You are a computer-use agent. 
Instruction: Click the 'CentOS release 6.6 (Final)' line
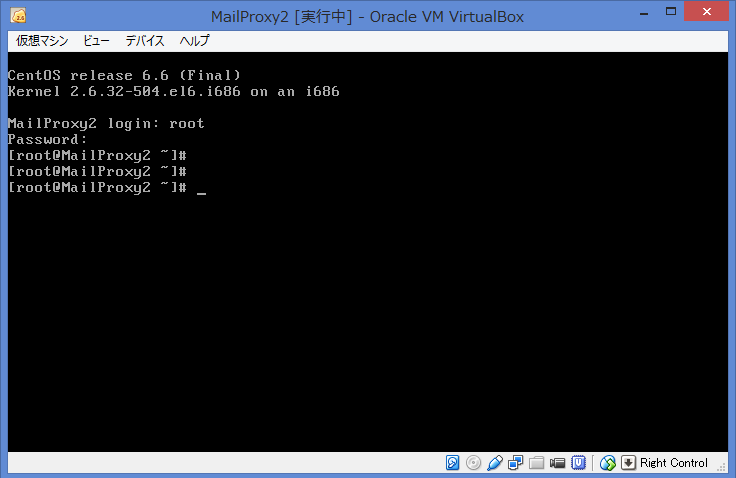(x=124, y=75)
